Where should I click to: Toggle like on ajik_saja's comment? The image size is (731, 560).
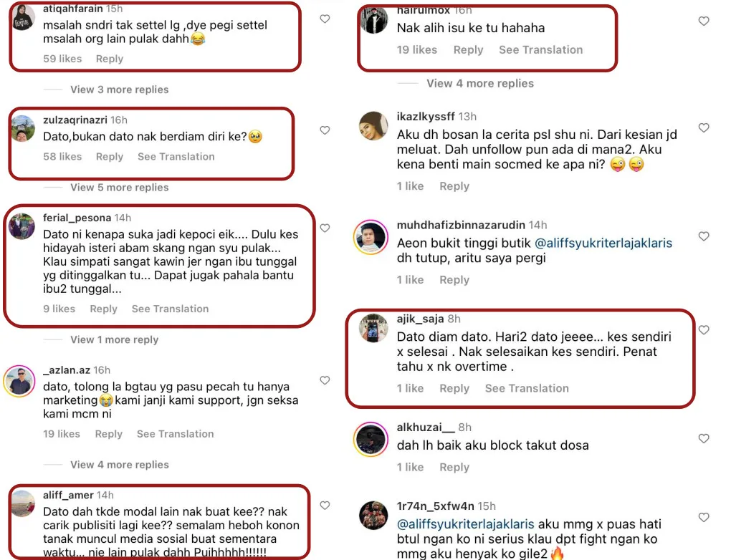(x=704, y=330)
